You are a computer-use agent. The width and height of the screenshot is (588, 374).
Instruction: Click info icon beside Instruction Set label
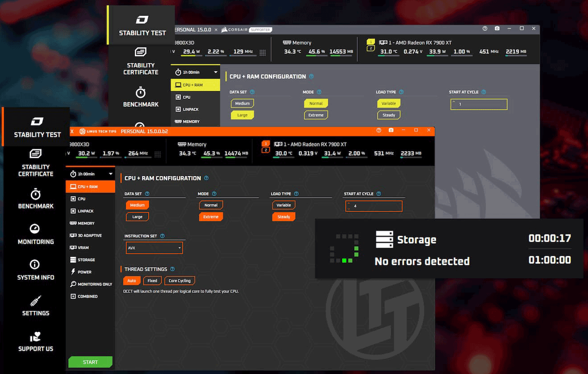pos(162,236)
